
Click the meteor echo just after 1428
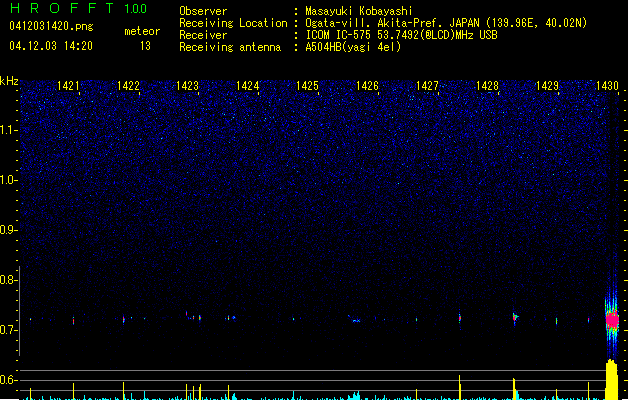coord(515,318)
